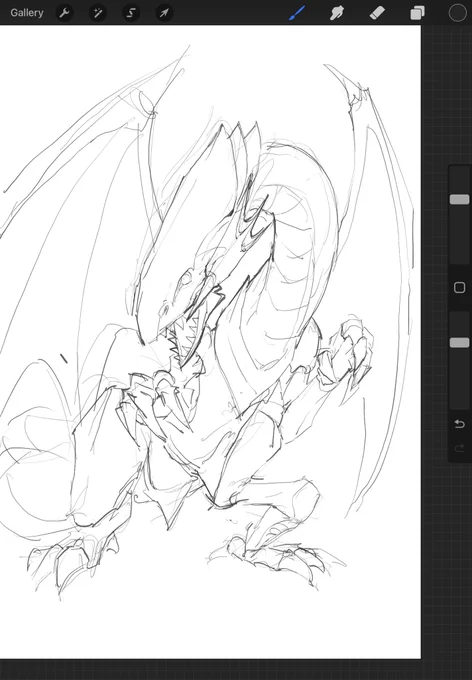Activate the Selection tool
The width and height of the screenshot is (472, 680).
(131, 13)
